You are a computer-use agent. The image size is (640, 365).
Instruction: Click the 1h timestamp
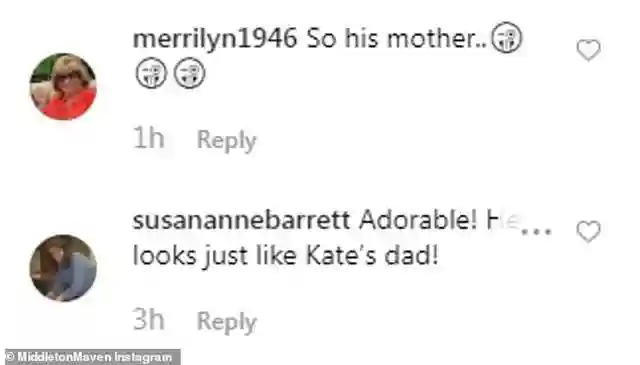click(149, 138)
